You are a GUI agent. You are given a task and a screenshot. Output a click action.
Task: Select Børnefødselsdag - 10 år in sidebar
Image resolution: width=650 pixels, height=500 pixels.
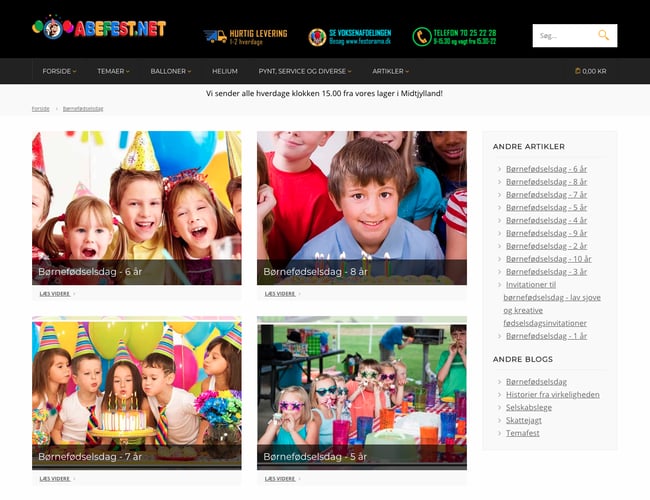[546, 258]
